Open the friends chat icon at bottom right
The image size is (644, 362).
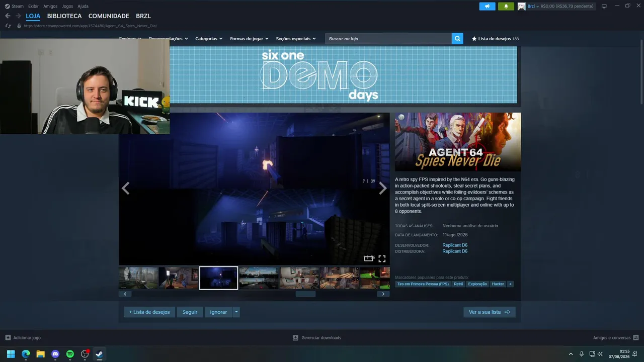[636, 338]
